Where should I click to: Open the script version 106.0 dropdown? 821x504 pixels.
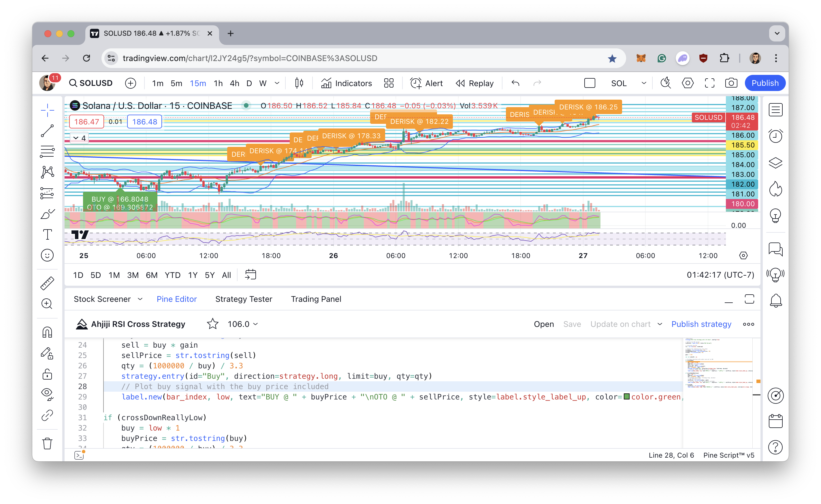pos(242,324)
